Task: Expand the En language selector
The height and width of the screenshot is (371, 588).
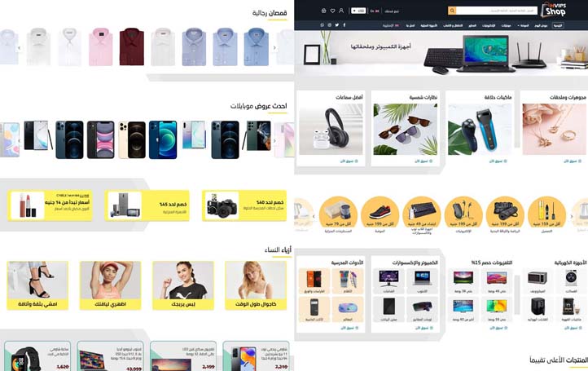Action: [x=375, y=11]
